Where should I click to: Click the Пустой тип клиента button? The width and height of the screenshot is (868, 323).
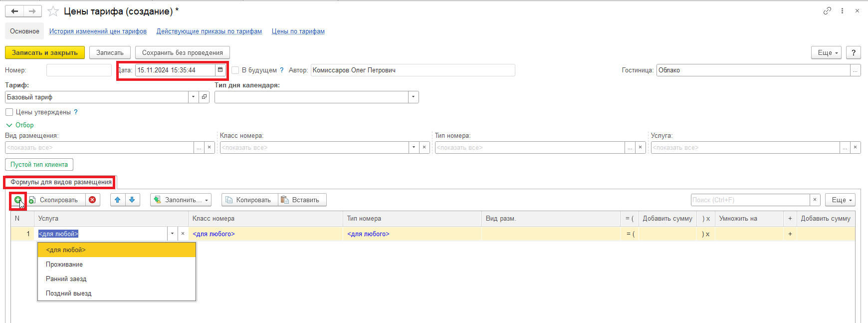tap(39, 165)
